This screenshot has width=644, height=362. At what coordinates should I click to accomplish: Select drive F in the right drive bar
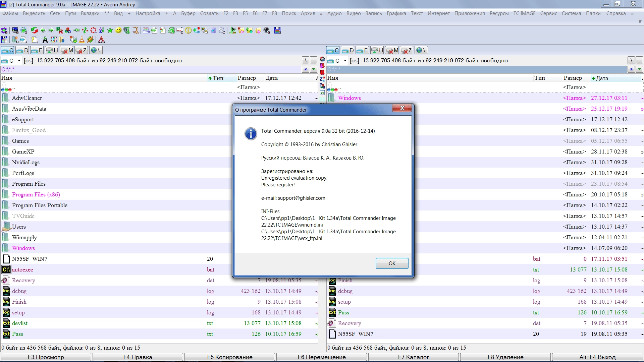coord(362,50)
